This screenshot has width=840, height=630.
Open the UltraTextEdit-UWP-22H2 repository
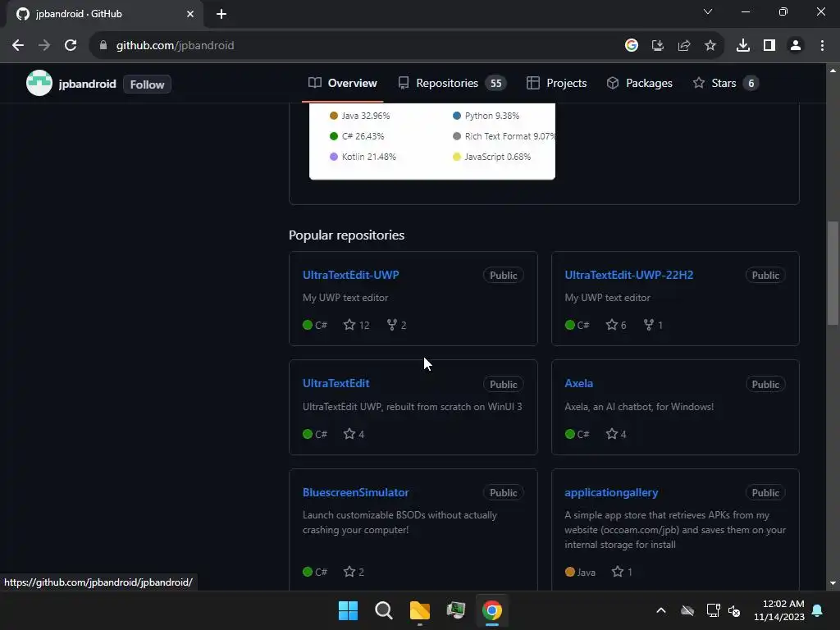pyautogui.click(x=629, y=275)
